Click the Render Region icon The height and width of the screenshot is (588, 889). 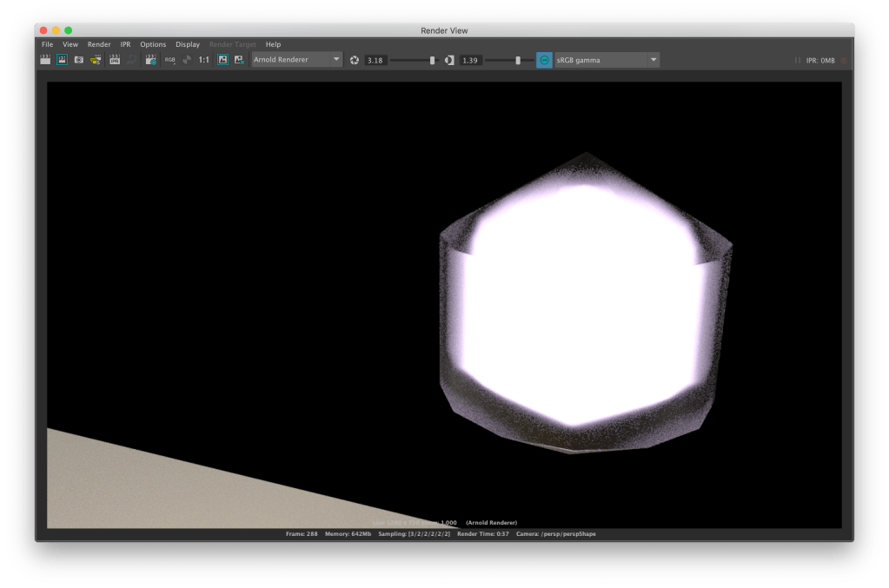click(62, 60)
